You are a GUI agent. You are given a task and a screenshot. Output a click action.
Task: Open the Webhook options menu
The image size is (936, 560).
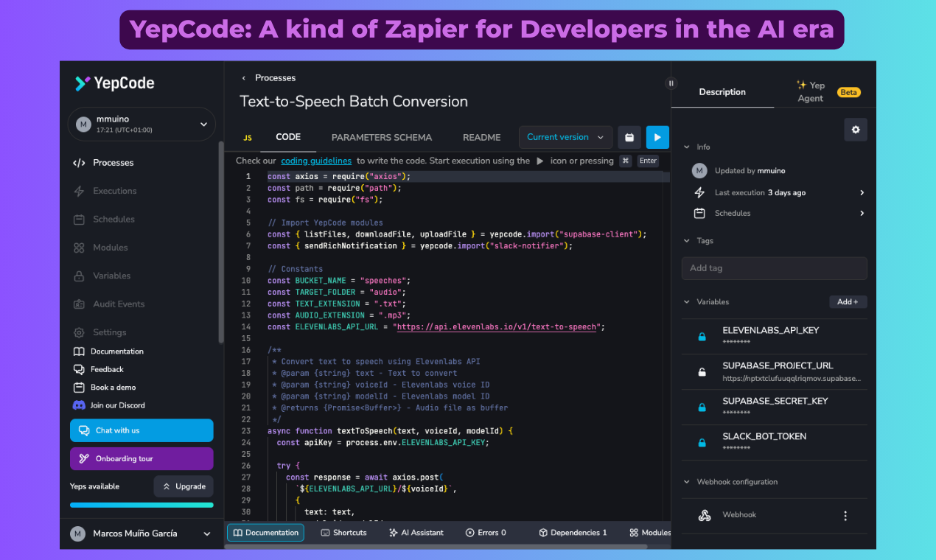[845, 515]
